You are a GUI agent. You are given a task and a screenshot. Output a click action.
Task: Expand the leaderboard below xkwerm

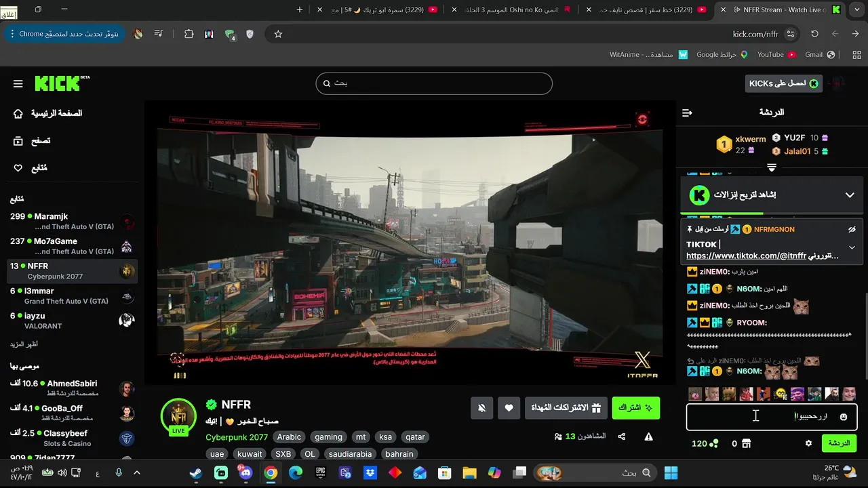[x=772, y=167]
